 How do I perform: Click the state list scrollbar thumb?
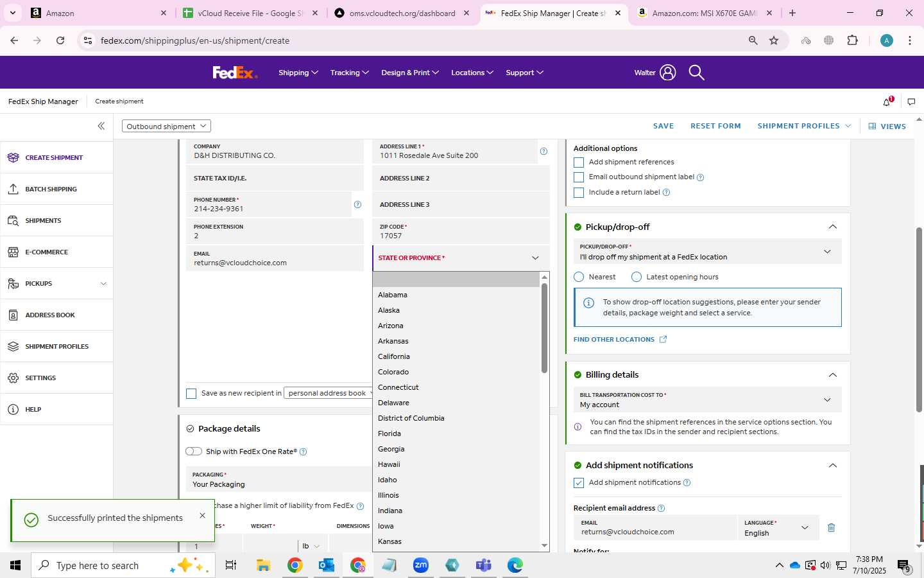click(544, 328)
